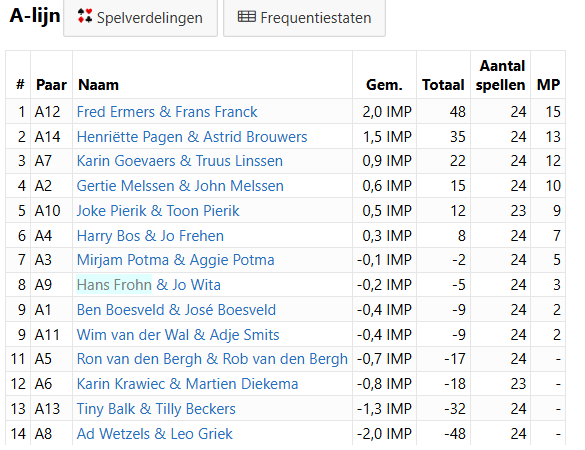
Task: Open Ben Boesveld & José Boesveld link
Action: point(176,310)
